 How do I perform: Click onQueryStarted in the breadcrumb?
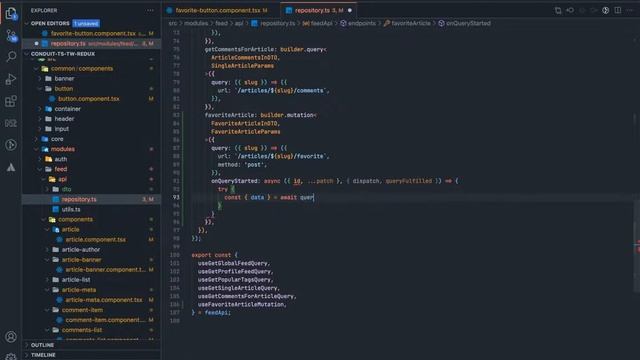[x=468, y=23]
